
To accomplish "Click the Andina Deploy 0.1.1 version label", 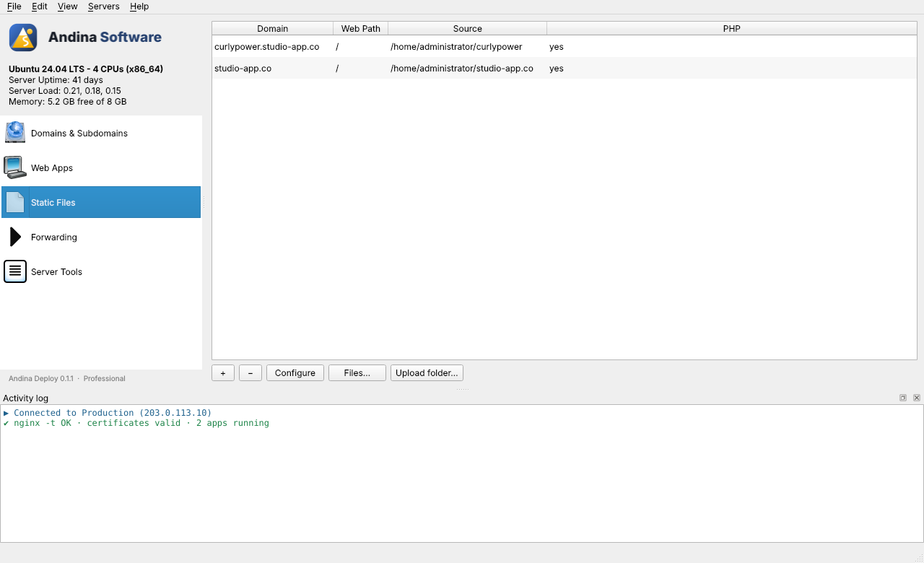I will 67,378.
